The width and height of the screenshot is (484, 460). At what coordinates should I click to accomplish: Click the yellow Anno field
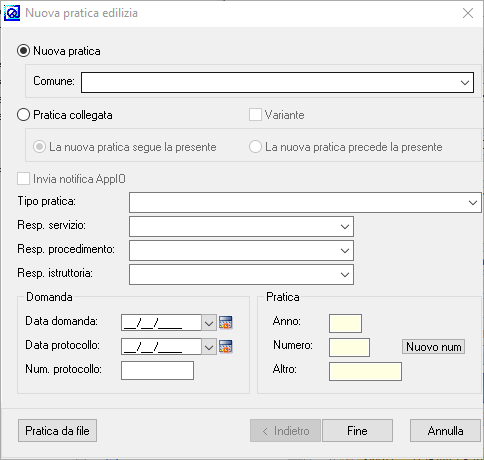click(x=345, y=323)
